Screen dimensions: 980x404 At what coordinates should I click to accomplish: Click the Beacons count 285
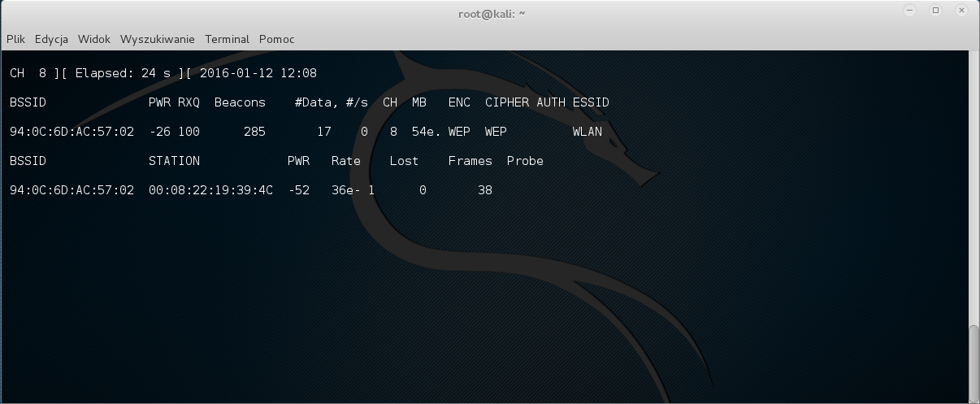[x=254, y=132]
